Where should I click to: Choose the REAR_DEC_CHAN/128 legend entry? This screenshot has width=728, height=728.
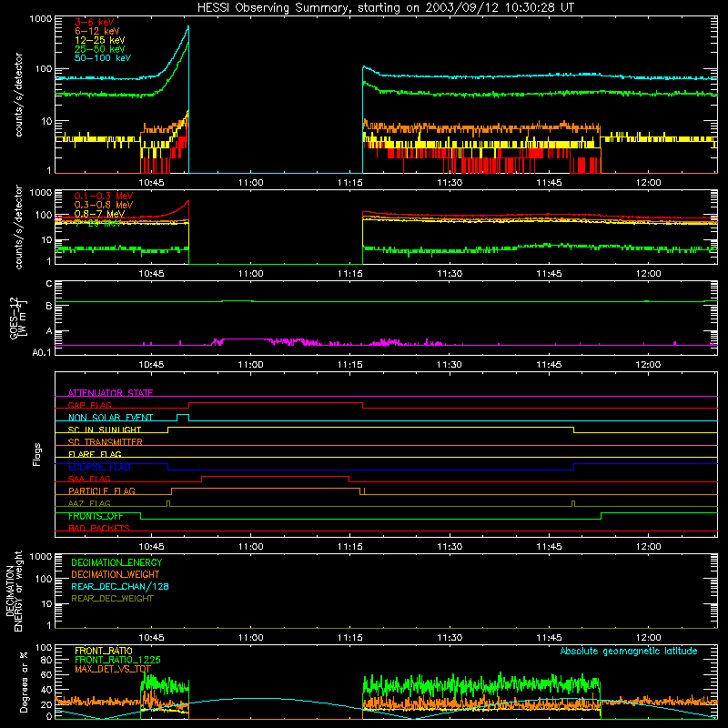click(120, 586)
